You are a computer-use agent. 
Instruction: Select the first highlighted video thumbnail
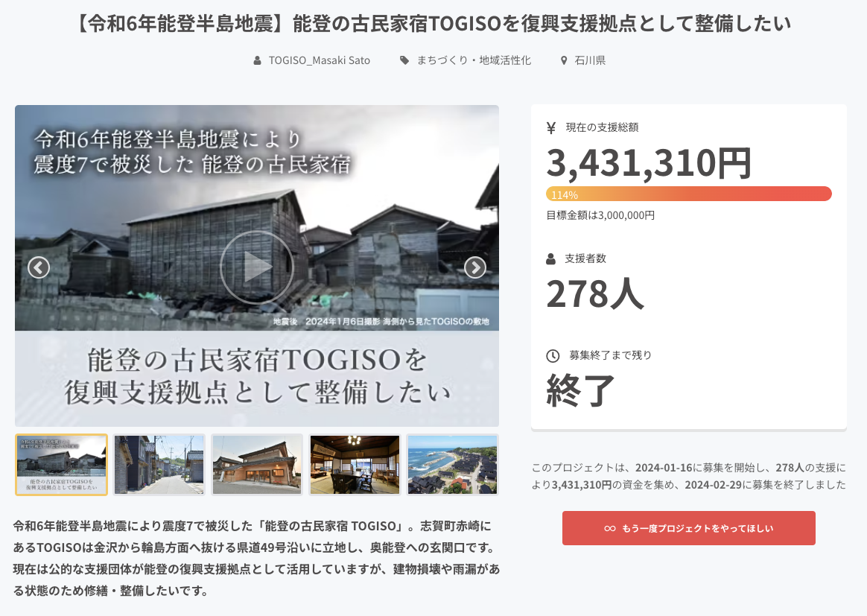pos(61,465)
